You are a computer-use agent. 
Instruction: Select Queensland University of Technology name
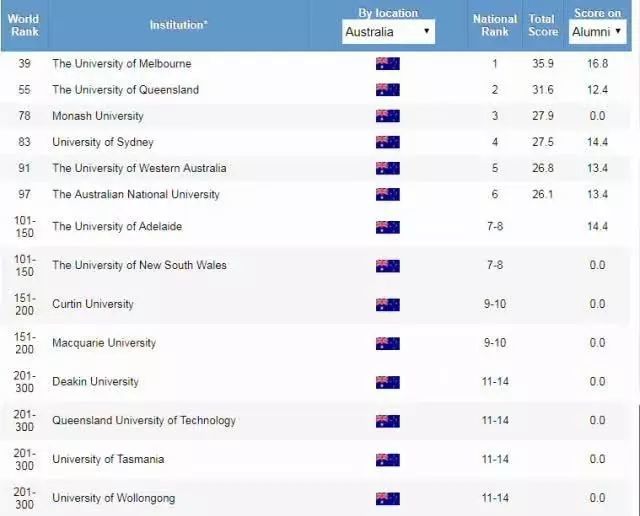pyautogui.click(x=144, y=420)
